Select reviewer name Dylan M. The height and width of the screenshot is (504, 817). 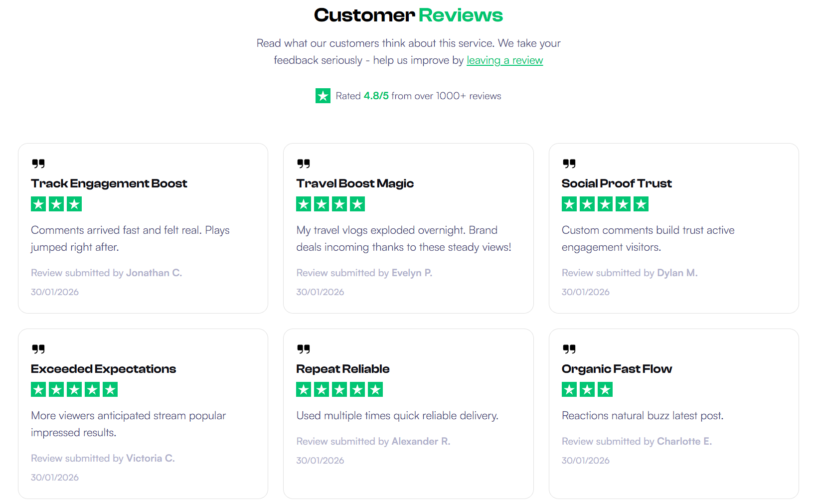(677, 273)
